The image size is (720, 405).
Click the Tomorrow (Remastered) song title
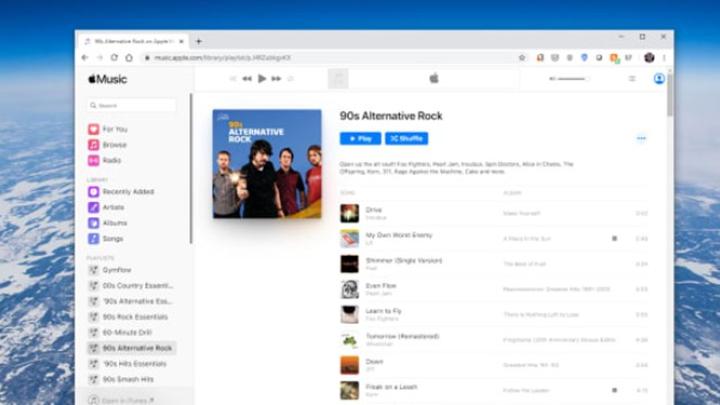coord(402,336)
